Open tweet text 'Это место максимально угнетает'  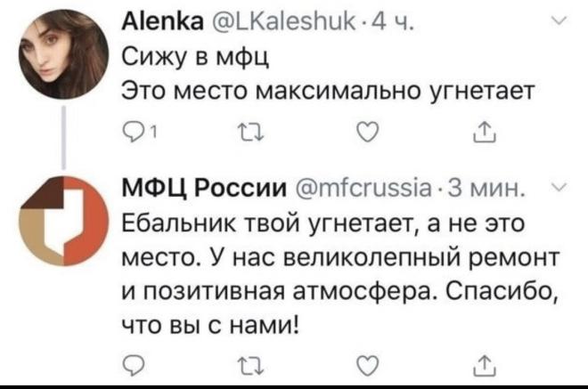tap(328, 90)
